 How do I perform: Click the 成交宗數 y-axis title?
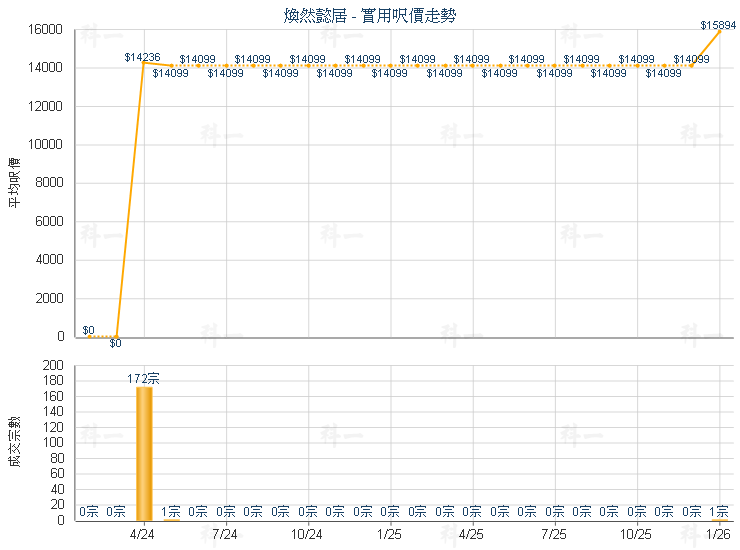click(14, 442)
